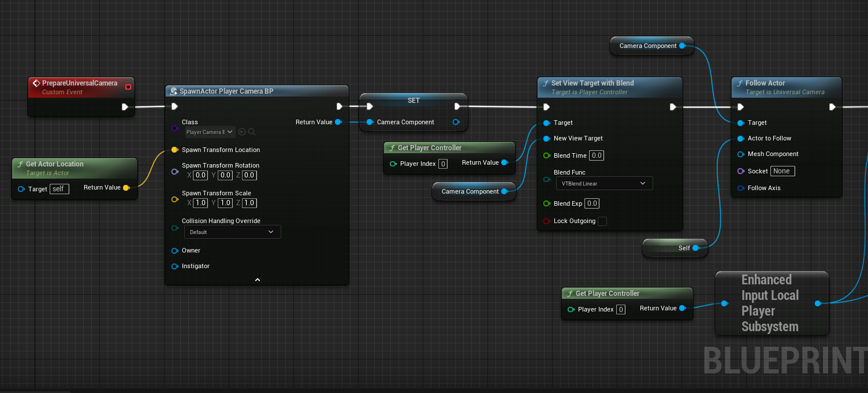Select the Set View Target with Blend title
Viewport: 868px width, 393px height.
click(593, 83)
